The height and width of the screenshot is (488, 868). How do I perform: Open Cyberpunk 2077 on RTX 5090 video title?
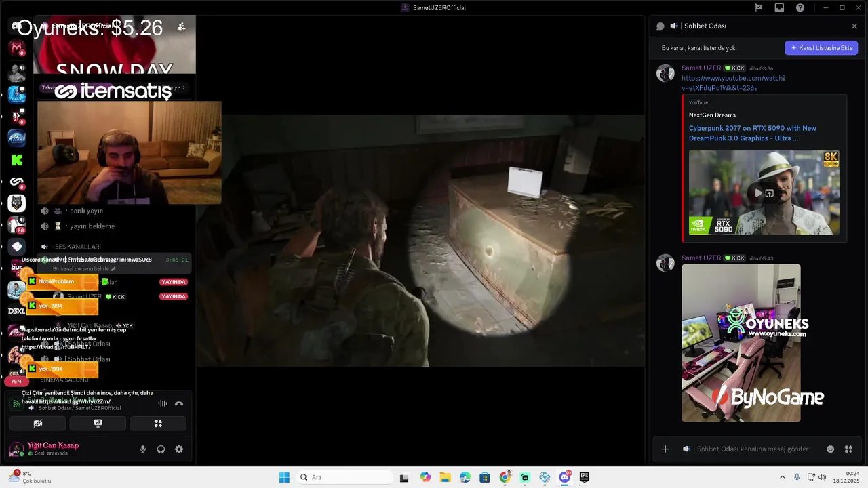[x=753, y=133]
